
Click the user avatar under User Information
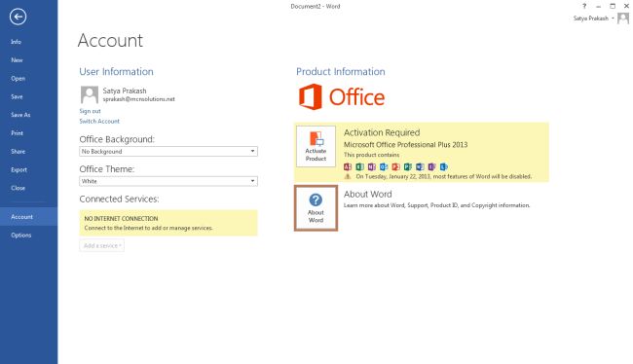point(90,94)
